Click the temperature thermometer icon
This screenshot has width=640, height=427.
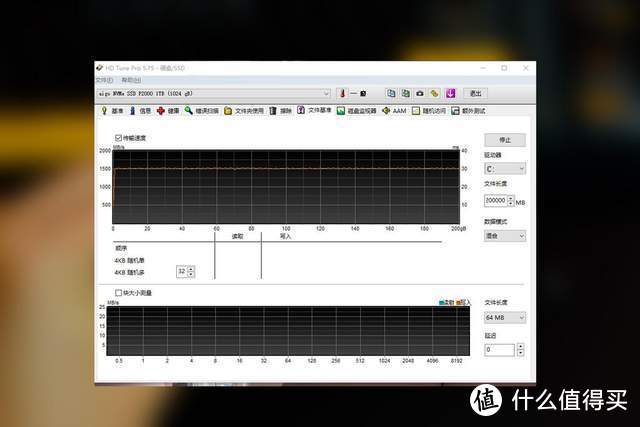(341, 93)
